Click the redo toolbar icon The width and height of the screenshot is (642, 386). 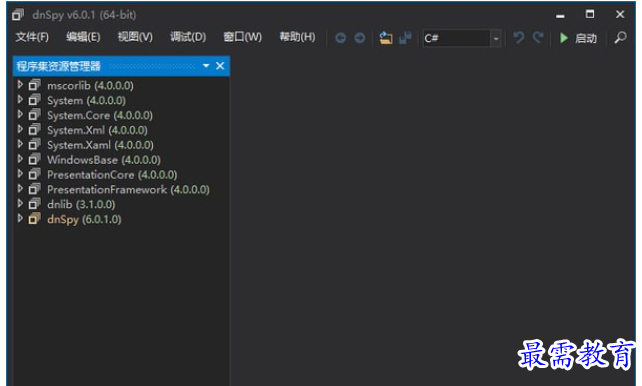click(538, 38)
